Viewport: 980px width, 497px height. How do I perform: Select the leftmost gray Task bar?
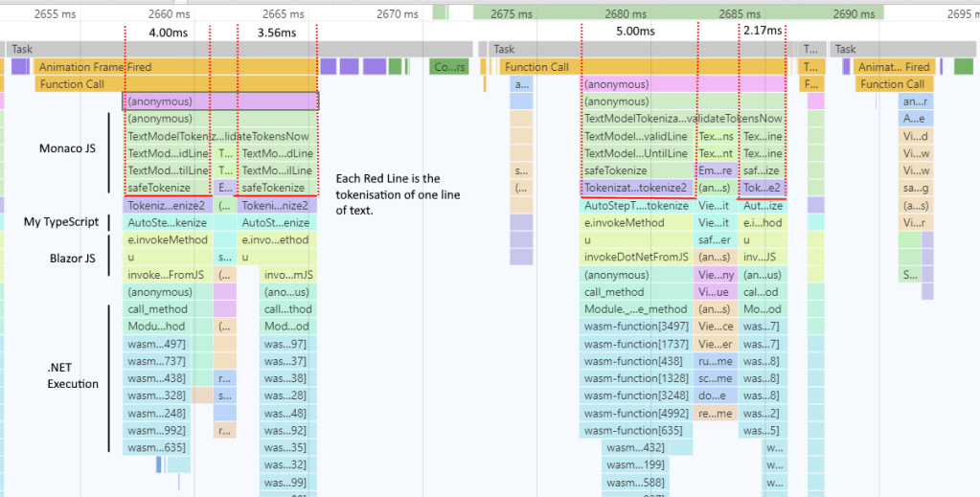pyautogui.click(x=239, y=49)
